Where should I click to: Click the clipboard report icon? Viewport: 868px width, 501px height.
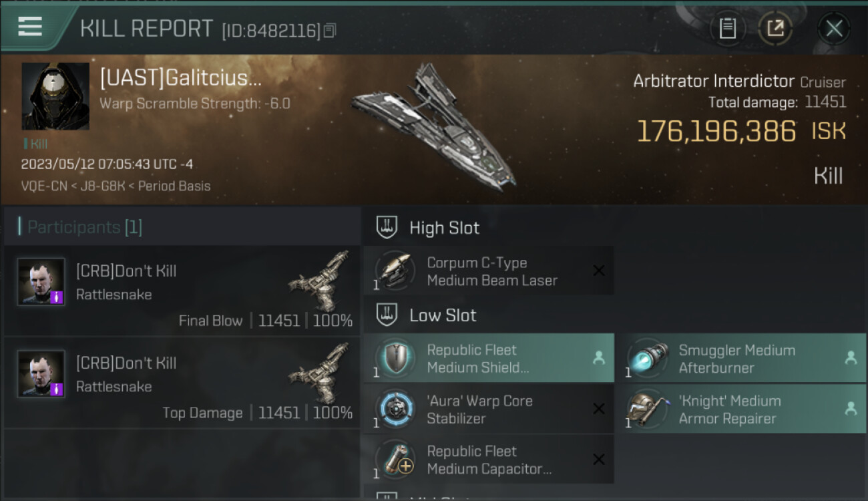click(x=727, y=28)
